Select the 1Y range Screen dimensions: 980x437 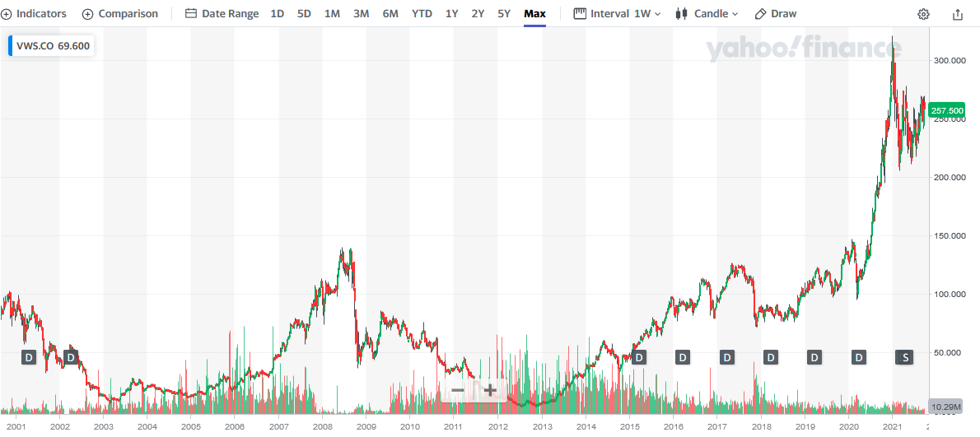(x=451, y=14)
